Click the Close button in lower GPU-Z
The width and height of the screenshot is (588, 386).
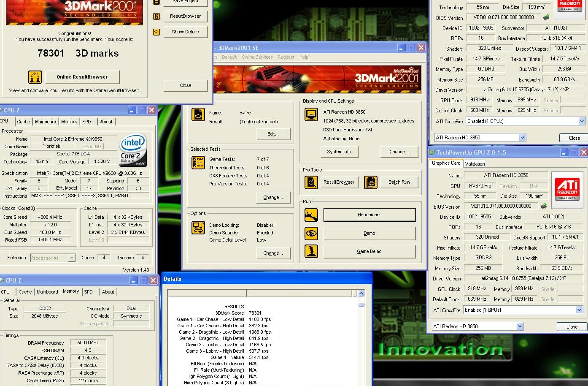pyautogui.click(x=572, y=326)
